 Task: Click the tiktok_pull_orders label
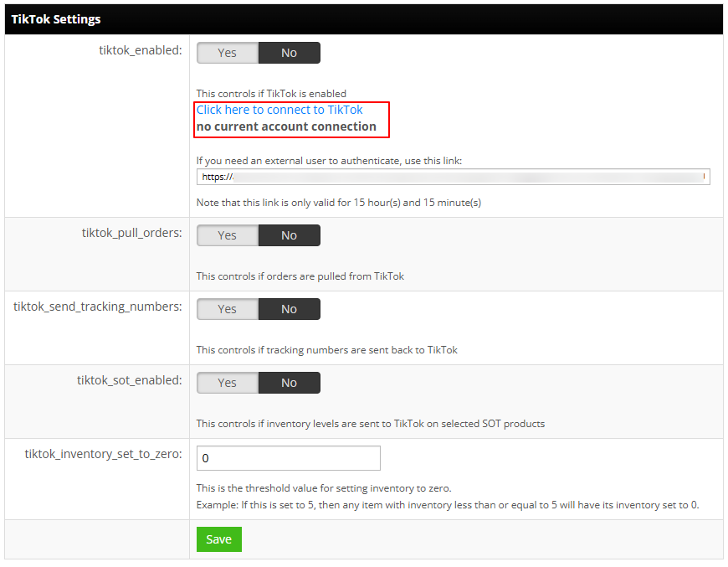132,233
